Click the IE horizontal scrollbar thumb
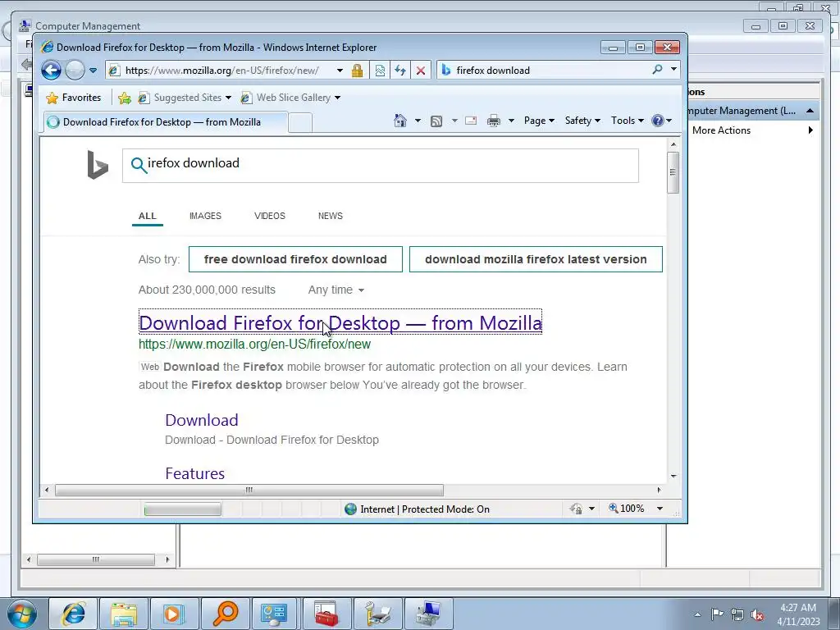The height and width of the screenshot is (630, 840). pos(249,490)
